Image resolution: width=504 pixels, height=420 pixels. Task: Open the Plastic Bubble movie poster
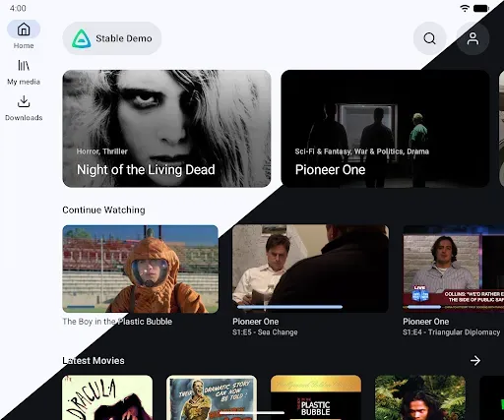[316, 397]
